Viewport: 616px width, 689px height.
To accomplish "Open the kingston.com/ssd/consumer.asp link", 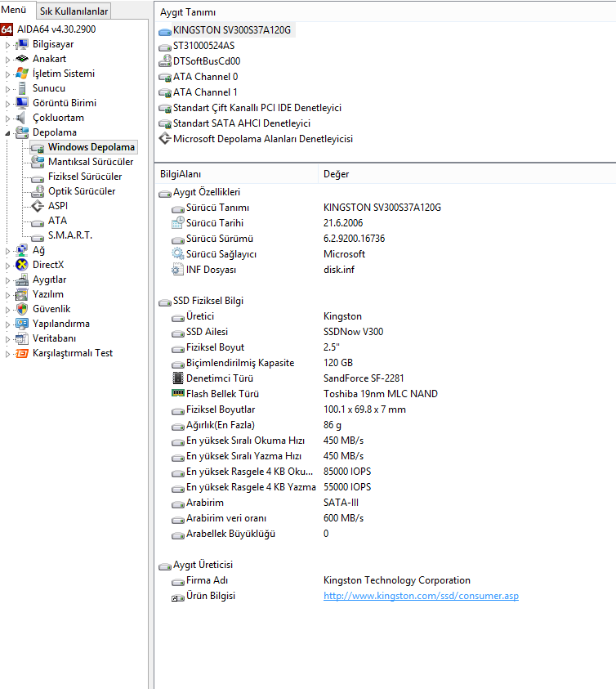I will (421, 596).
